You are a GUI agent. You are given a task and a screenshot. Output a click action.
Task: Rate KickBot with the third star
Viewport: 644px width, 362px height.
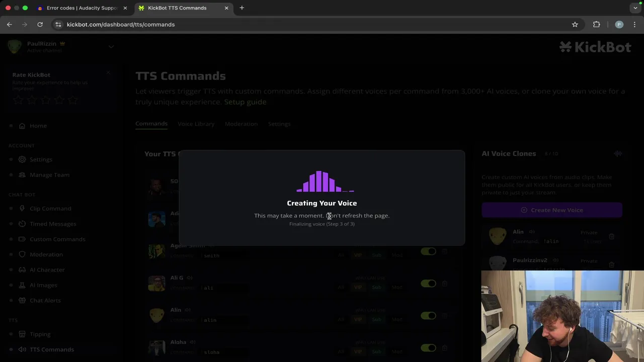pyautogui.click(x=45, y=100)
